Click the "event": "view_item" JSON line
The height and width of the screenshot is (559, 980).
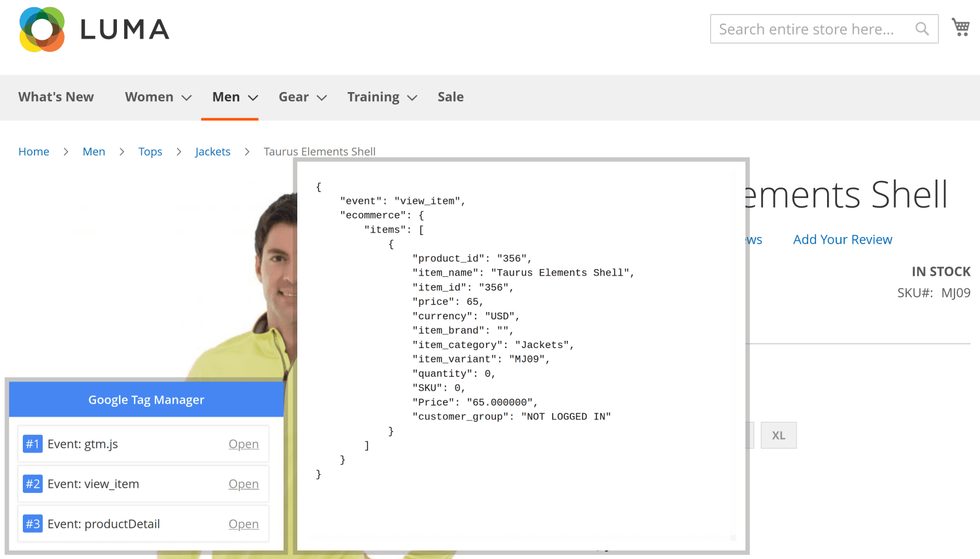click(x=402, y=201)
